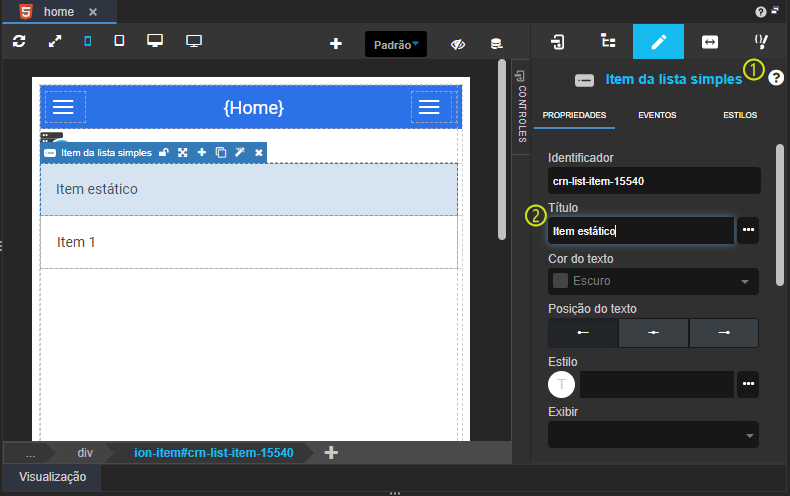This screenshot has height=496, width=790.
Task: Select the tablet viewport icon
Action: click(x=119, y=41)
